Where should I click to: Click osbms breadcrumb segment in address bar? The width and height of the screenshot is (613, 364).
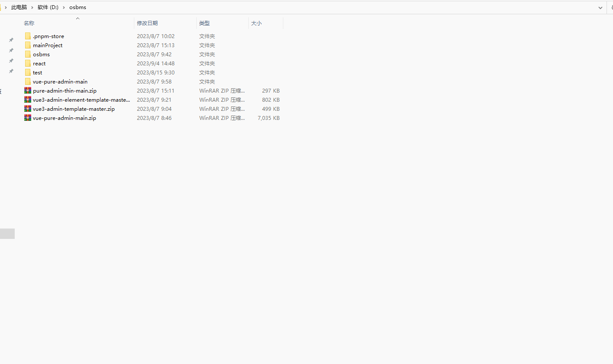[78, 7]
